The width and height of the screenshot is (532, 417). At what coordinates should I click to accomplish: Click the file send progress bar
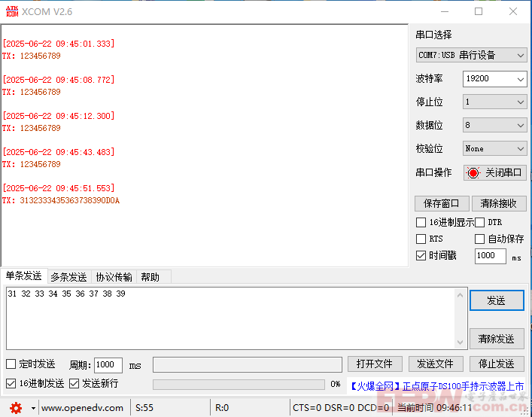(x=239, y=384)
